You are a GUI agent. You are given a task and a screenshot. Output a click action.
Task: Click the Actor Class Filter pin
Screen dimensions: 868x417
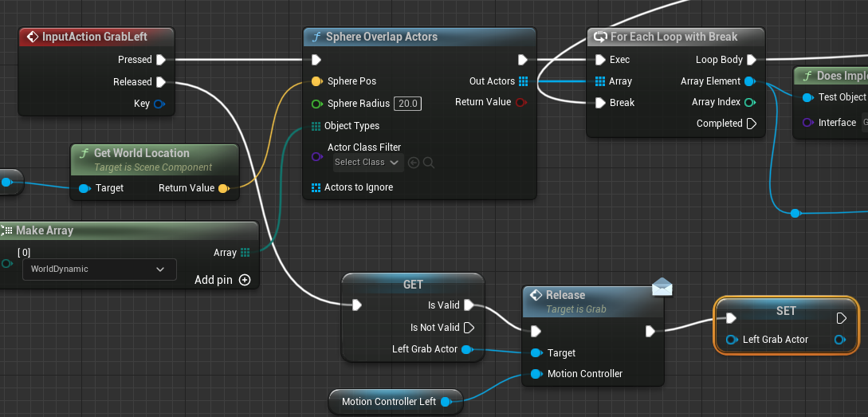[x=316, y=157]
